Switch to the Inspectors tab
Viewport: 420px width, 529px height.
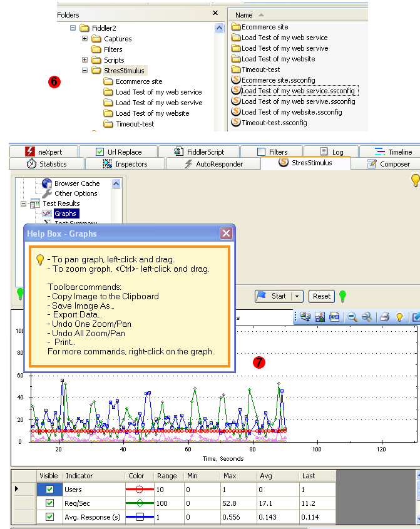pyautogui.click(x=125, y=164)
